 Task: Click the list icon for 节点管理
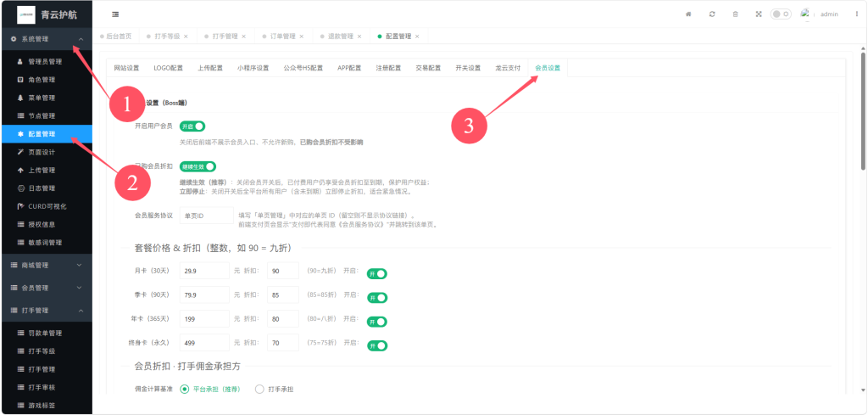coord(20,115)
